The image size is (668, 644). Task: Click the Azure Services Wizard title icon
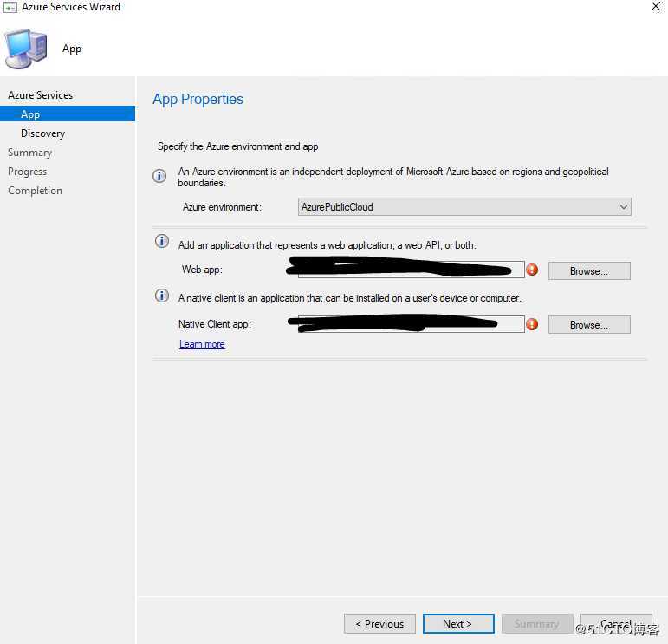(x=10, y=7)
